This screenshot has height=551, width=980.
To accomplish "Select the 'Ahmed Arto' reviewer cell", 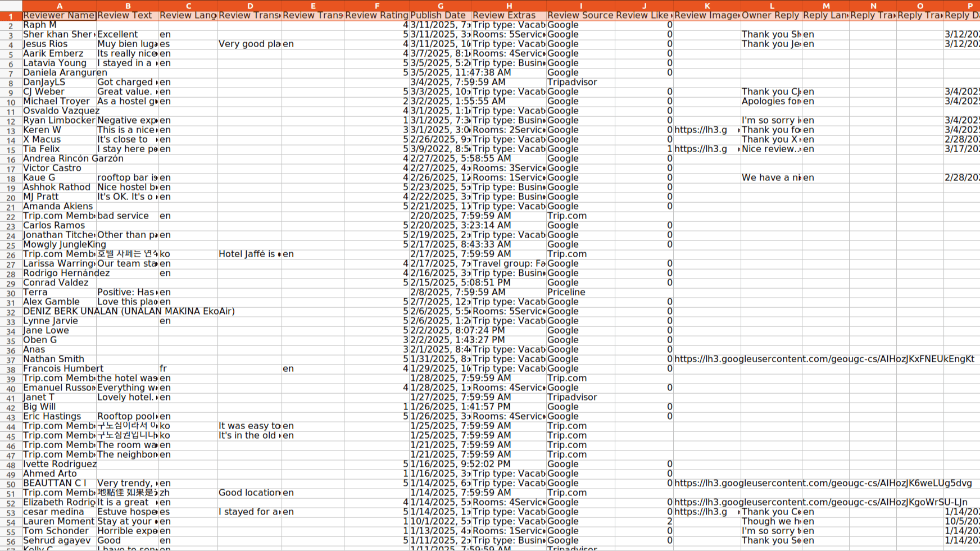I will pyautogui.click(x=59, y=473).
